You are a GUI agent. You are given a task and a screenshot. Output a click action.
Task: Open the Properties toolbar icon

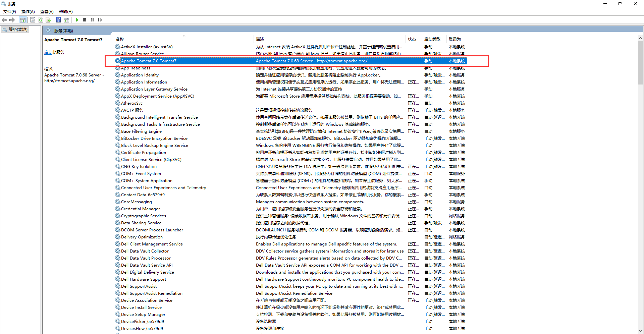[x=33, y=20]
